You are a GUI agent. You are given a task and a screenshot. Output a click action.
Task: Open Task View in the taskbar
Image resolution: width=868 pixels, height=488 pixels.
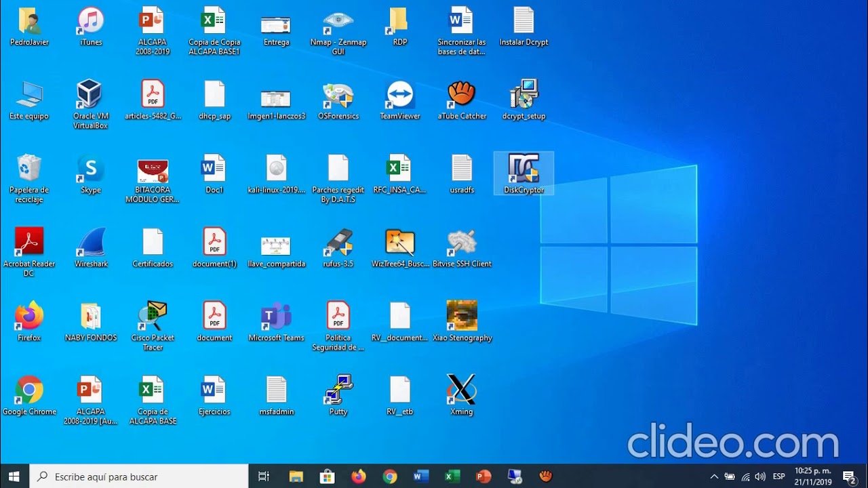click(x=264, y=476)
